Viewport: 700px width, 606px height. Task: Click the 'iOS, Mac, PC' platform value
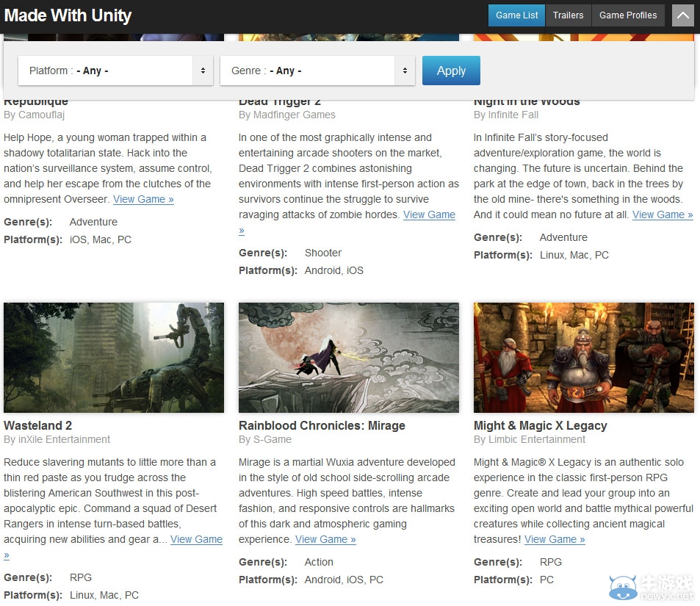pos(101,239)
